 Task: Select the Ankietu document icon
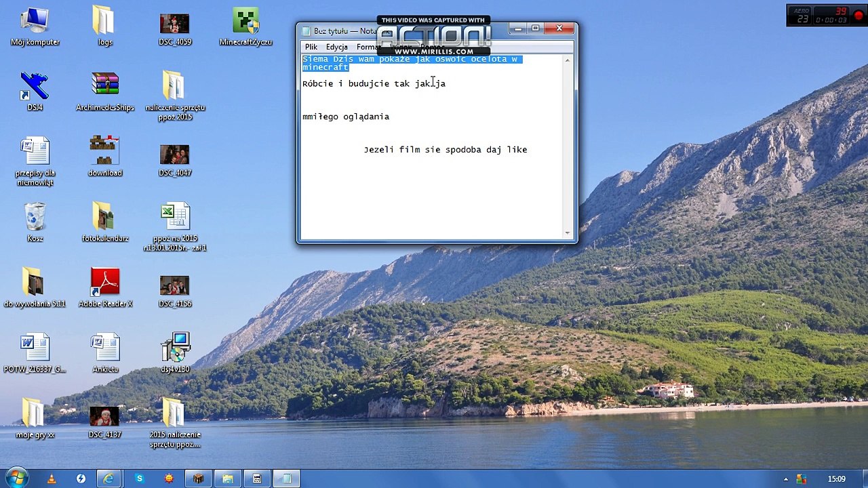104,353
